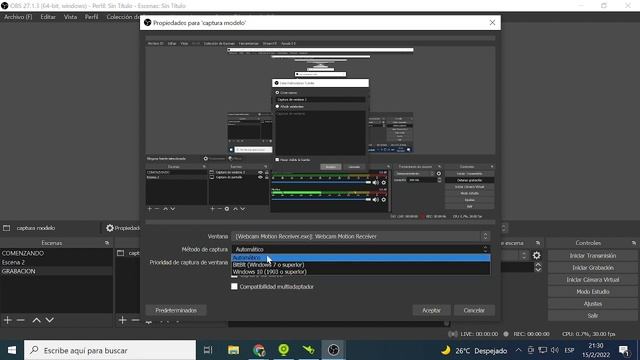This screenshot has height=360, width=640.
Task: Close the Propiedades para 'captura modelo' dialog
Action: click(x=492, y=23)
